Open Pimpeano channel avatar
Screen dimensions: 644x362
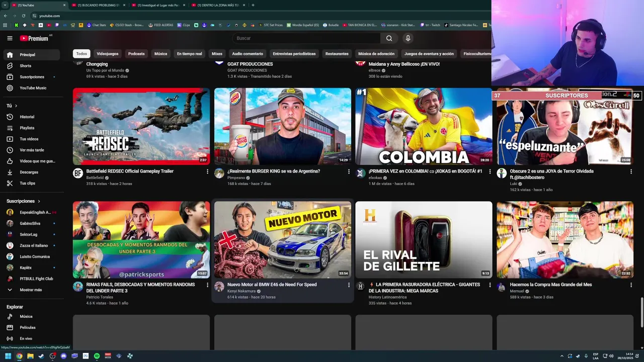pyautogui.click(x=219, y=173)
